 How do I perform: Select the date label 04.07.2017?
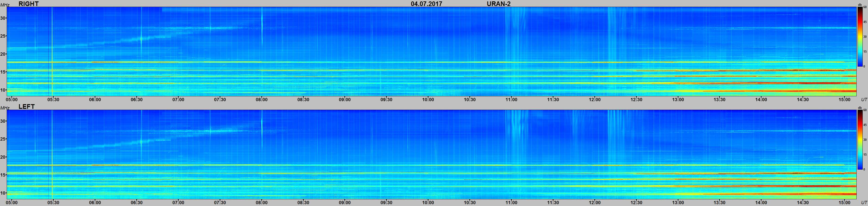[426, 4]
